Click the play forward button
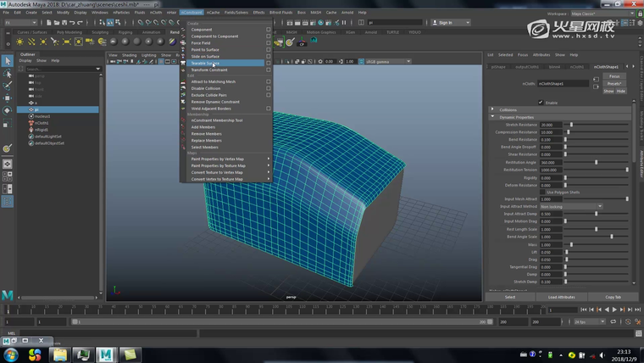This screenshot has height=363, width=644. pos(613,311)
